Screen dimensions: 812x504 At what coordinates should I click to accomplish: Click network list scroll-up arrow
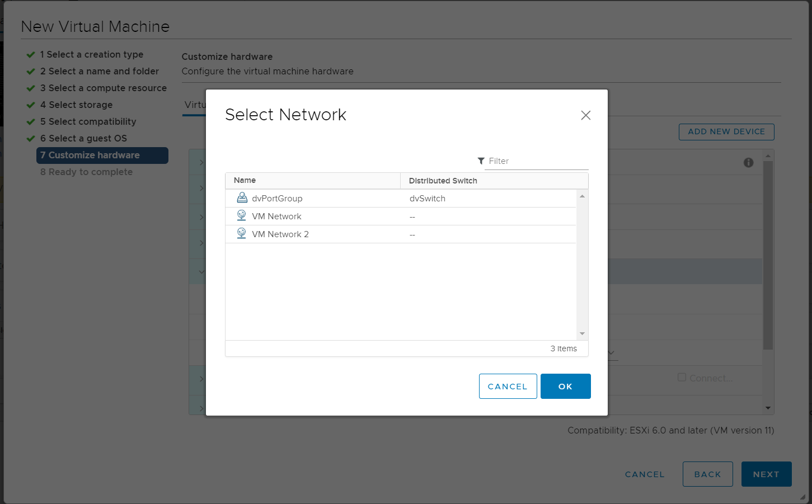(582, 196)
